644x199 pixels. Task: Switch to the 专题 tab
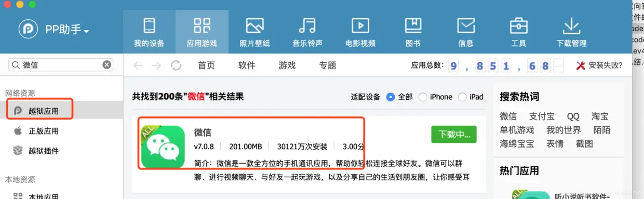[x=327, y=65]
